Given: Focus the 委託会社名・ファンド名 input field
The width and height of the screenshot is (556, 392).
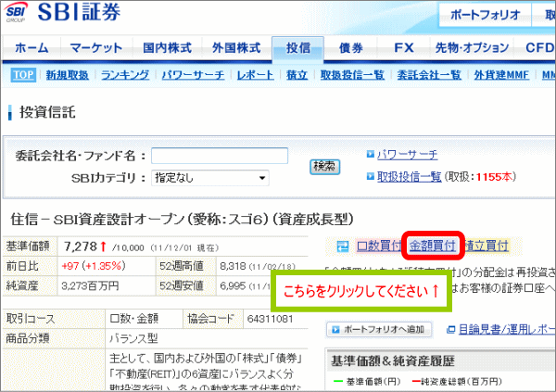Looking at the screenshot, I should 220,156.
